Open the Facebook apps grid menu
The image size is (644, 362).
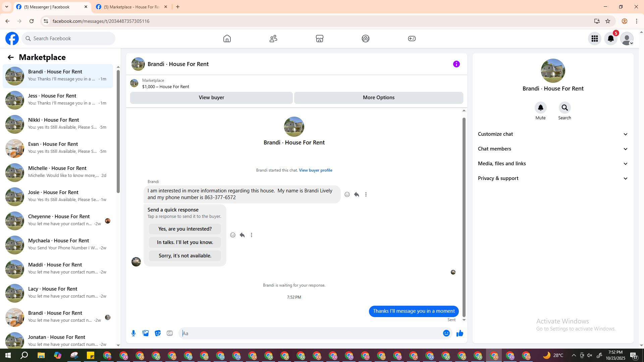click(x=594, y=39)
